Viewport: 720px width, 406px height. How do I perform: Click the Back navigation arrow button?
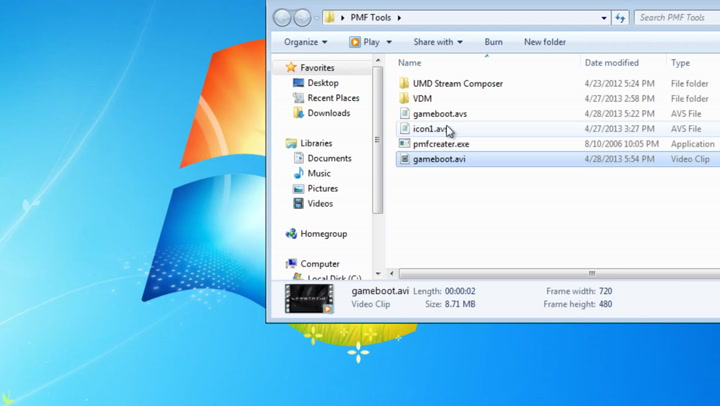click(x=282, y=17)
